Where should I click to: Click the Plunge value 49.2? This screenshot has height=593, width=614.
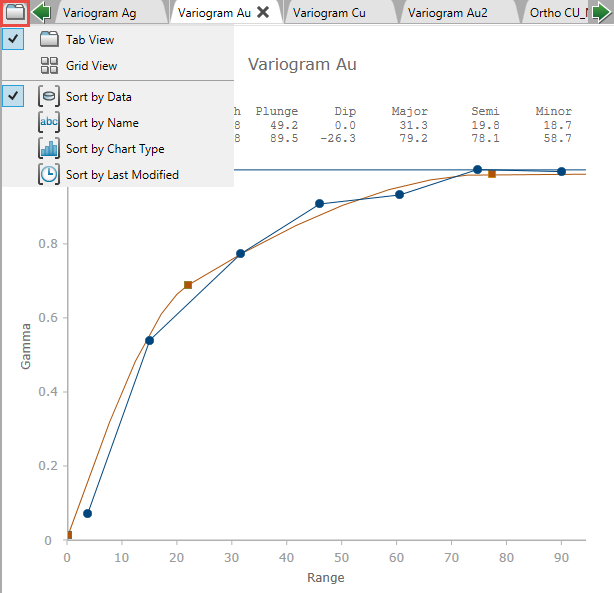[284, 125]
